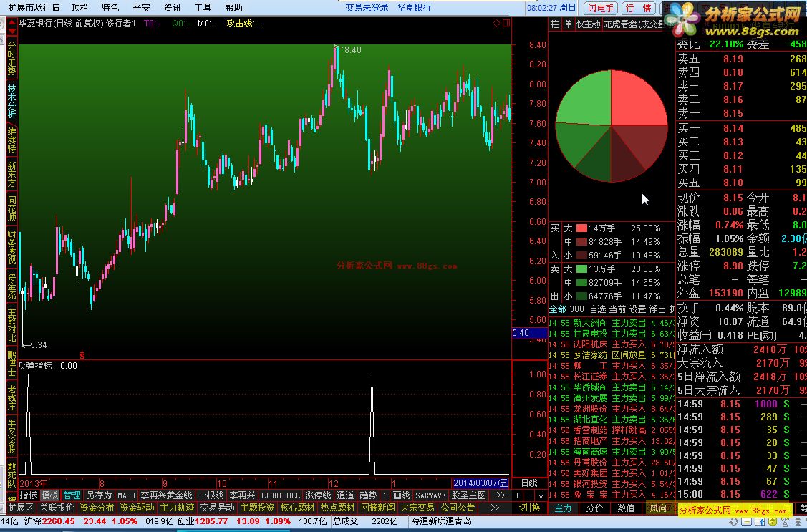Screen dimensions: 807x532
Task: Select the 自选 filter tab
Action: (597, 309)
